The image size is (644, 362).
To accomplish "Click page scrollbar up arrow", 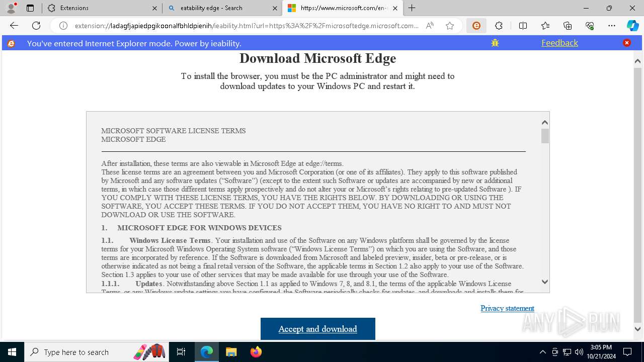I will (637, 61).
